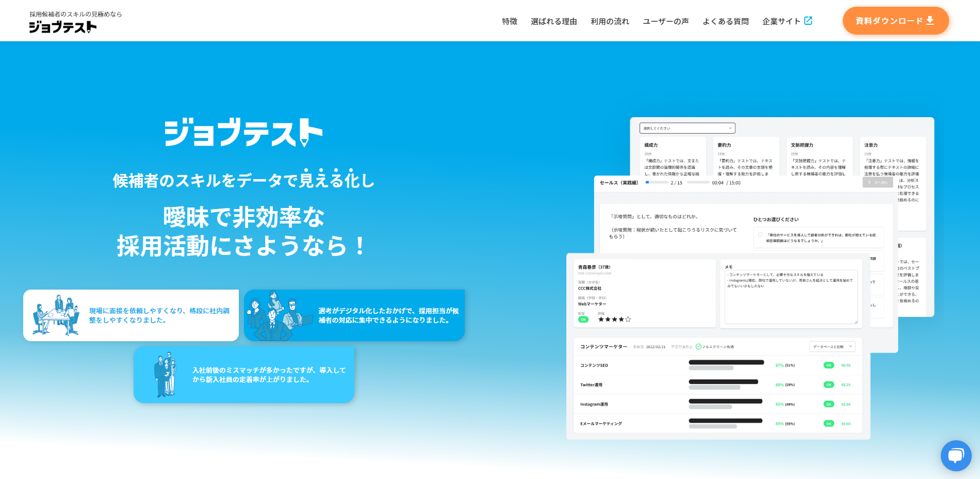Viewport: 980px width, 479px height.
Task: Click the ジョブテスト pencil logo
Action: 62,27
